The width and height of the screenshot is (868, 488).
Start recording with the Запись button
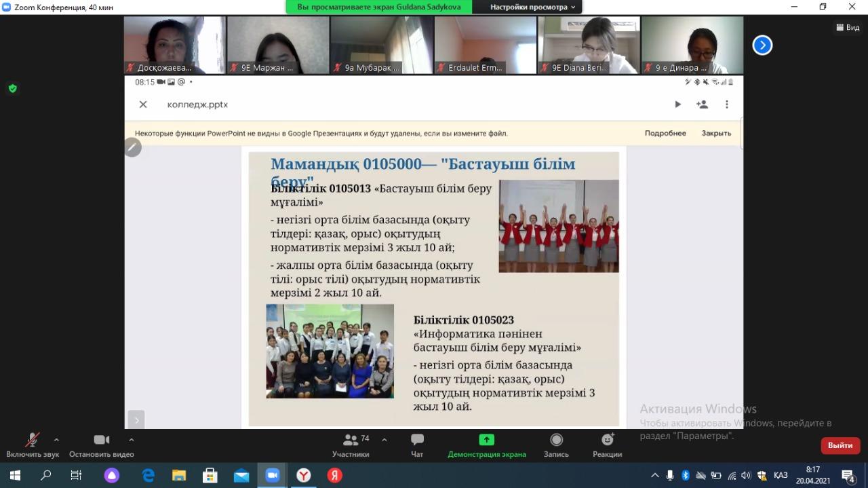[x=556, y=440]
